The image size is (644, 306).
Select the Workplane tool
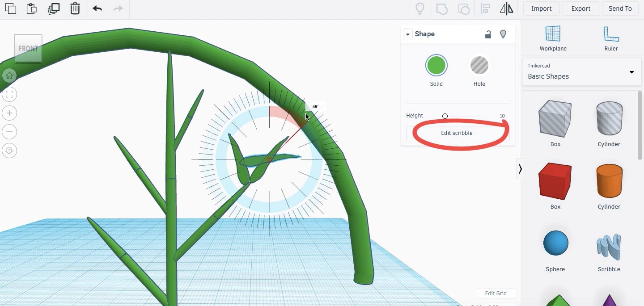tap(553, 38)
